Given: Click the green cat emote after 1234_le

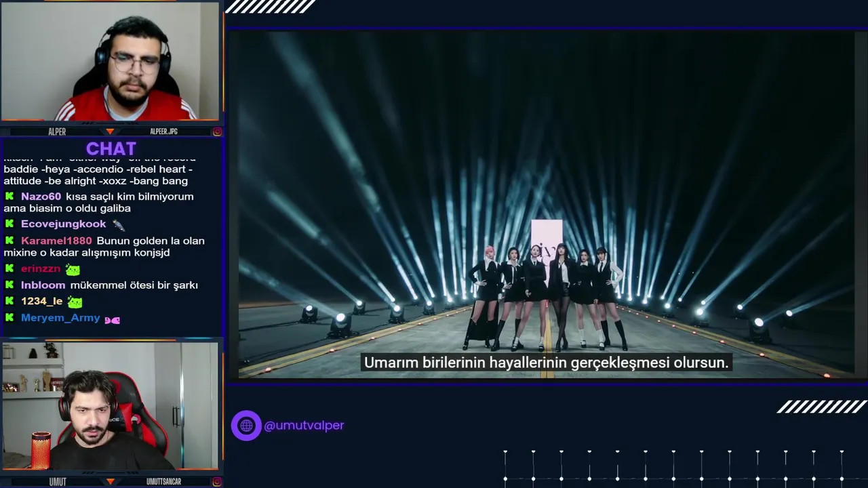Looking at the screenshot, I should click(75, 302).
